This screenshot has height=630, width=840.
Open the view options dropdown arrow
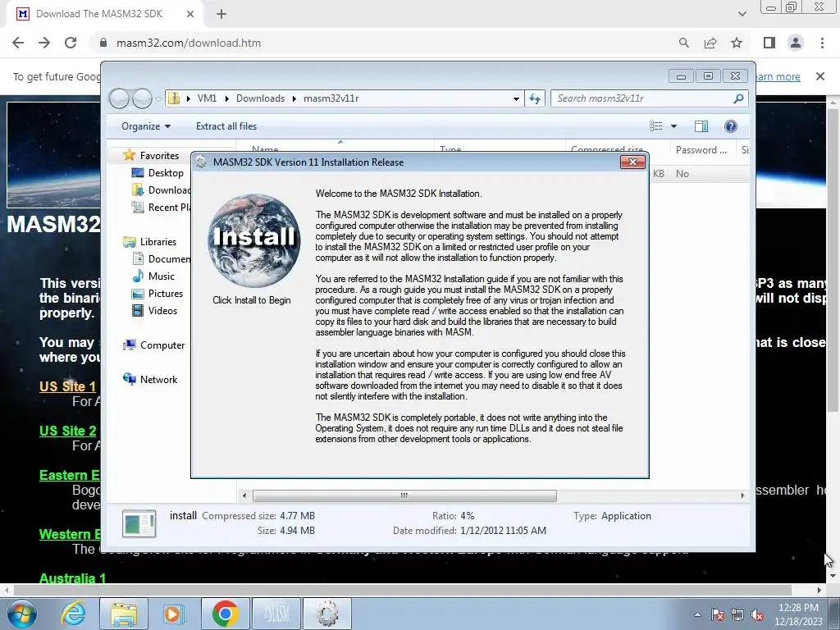[674, 126]
